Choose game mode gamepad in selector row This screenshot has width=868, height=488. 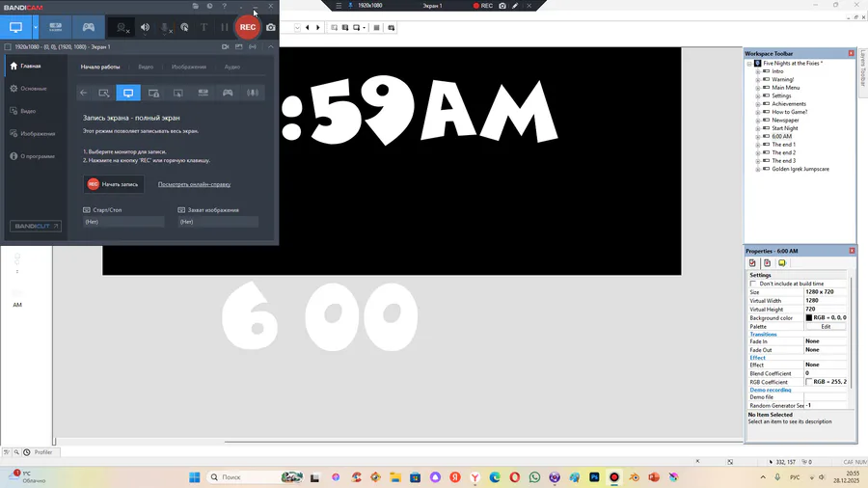coord(228,93)
